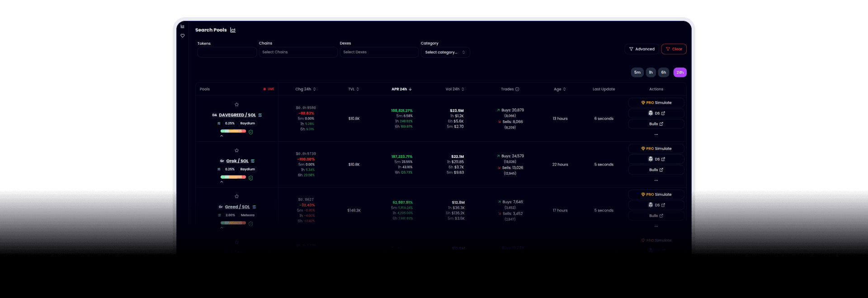The height and width of the screenshot is (298, 868).
Task: Switch to the 5m timeframe tab
Action: click(637, 72)
